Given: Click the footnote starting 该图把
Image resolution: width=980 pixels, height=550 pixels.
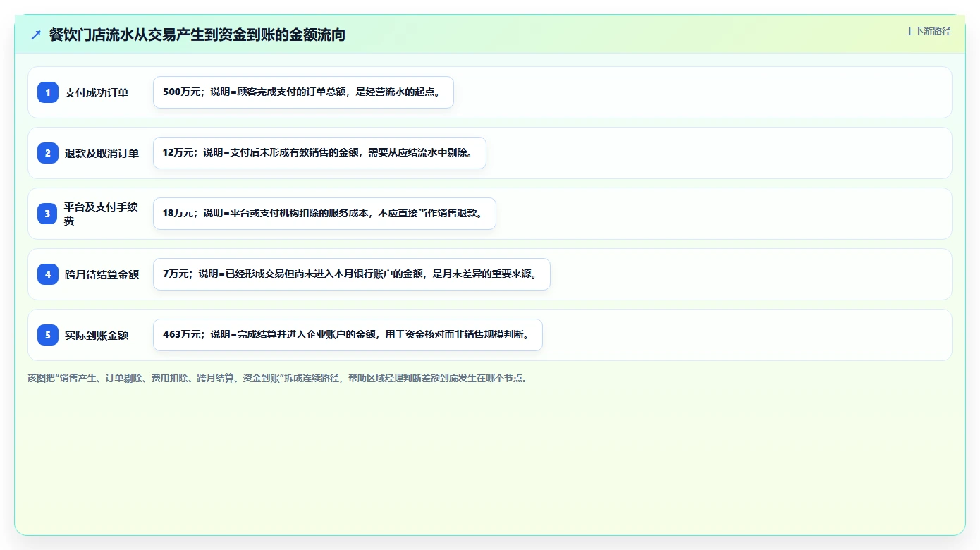Looking at the screenshot, I should click(277, 378).
